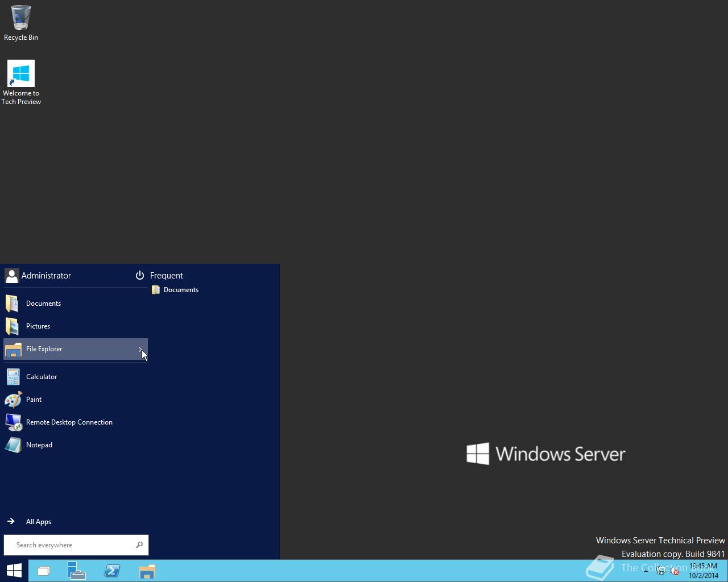Viewport: 728px width, 582px height.
Task: Launch Windows PowerShell from taskbar
Action: 112,571
